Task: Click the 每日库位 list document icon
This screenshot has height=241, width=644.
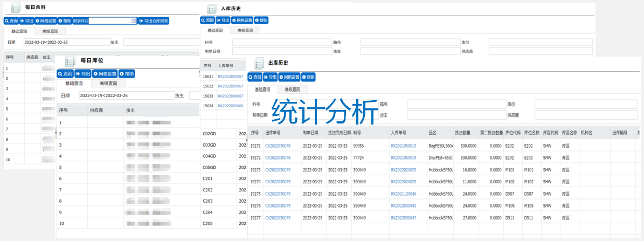Action: 70,61
